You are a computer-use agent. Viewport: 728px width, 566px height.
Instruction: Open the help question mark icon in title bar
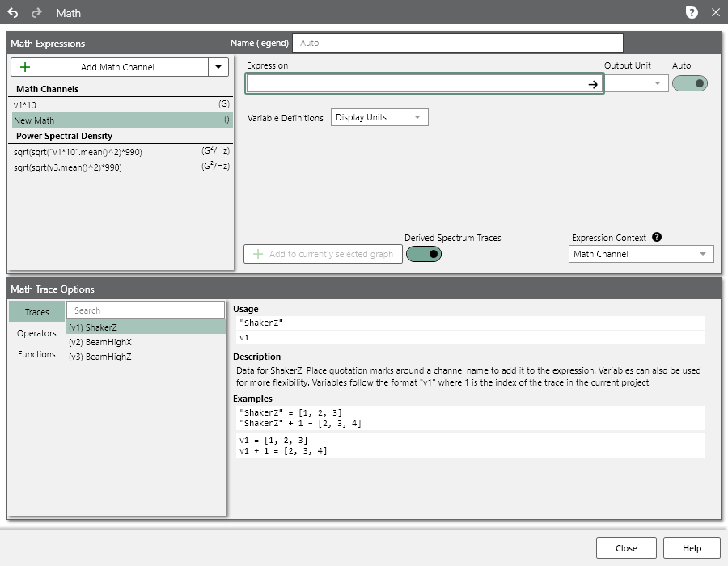coord(692,12)
